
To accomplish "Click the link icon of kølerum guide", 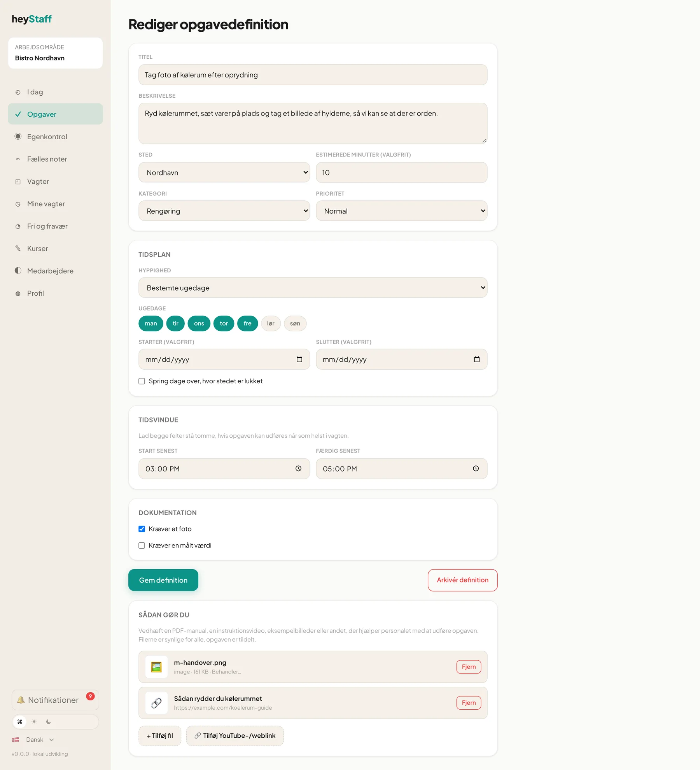I will (156, 703).
